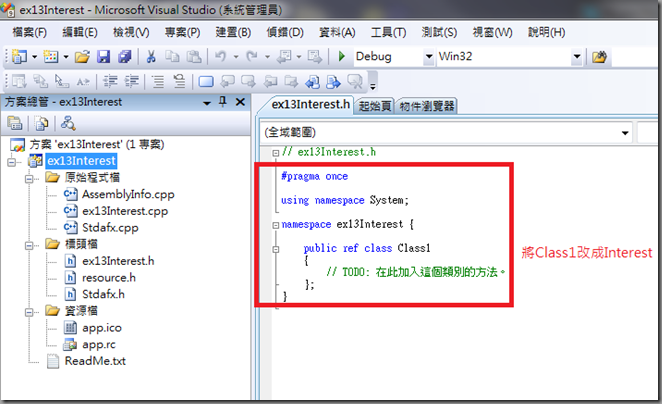Select Stdafx.cpp in the tree

(x=110, y=228)
